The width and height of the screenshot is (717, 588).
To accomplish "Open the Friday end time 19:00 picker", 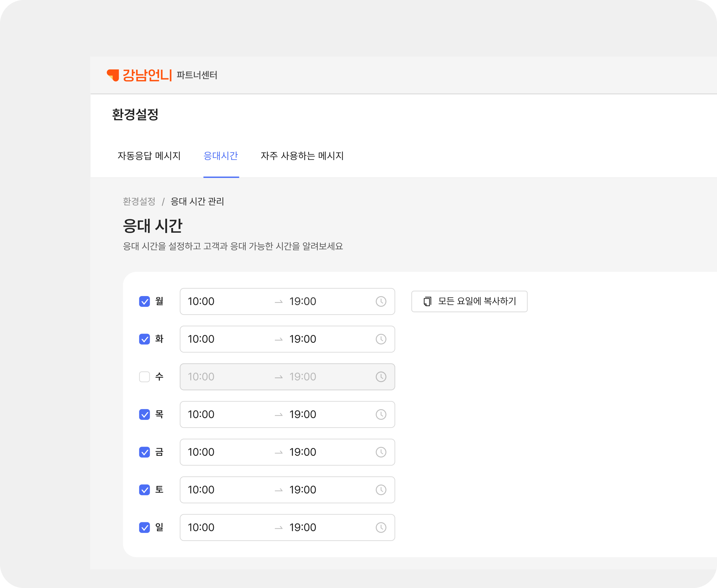I will pyautogui.click(x=303, y=452).
